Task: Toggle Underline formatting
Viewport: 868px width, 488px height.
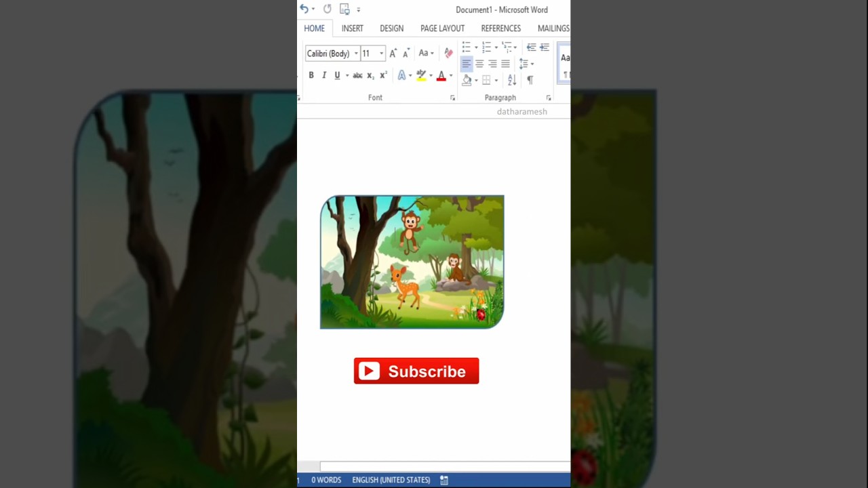Action: 336,75
